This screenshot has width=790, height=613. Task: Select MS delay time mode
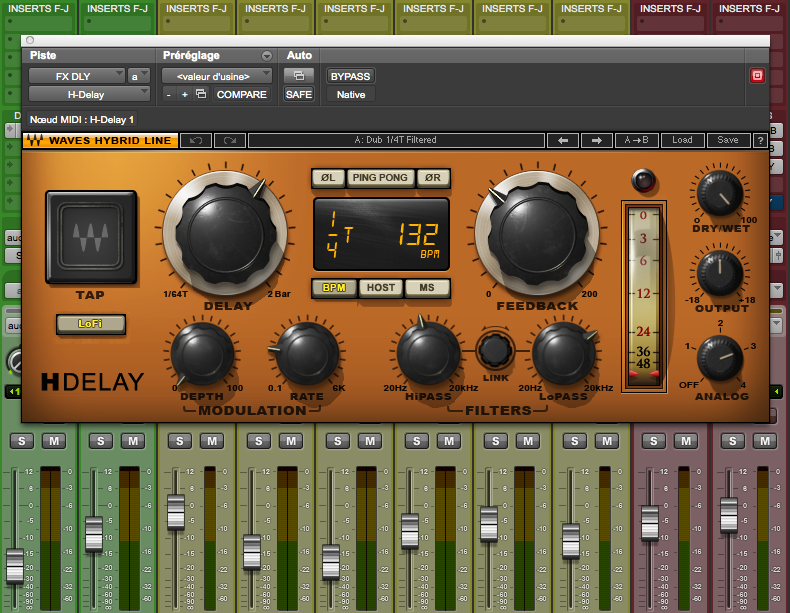(427, 288)
